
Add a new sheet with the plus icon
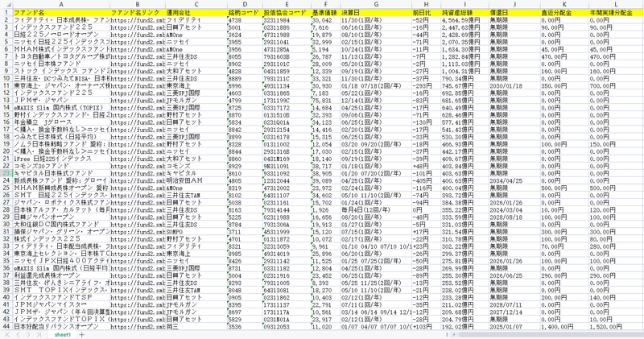pyautogui.click(x=82, y=335)
